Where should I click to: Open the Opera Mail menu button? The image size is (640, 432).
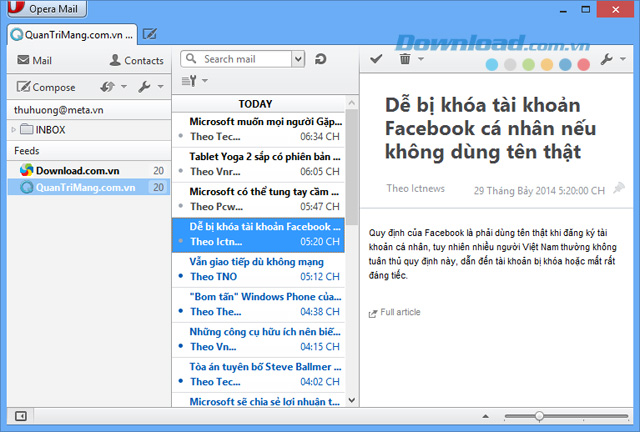click(x=47, y=8)
